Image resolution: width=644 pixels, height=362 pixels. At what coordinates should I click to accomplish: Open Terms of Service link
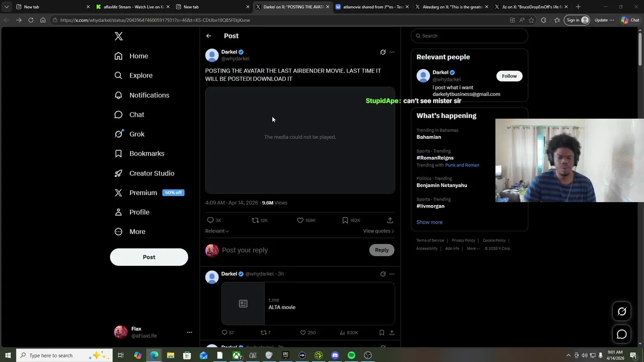click(430, 240)
